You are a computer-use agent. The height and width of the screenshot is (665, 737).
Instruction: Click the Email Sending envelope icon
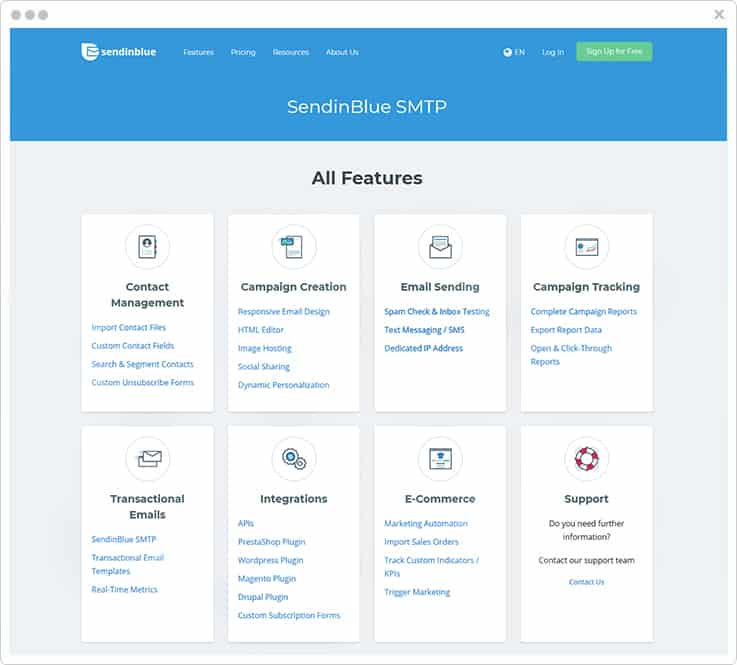(440, 247)
